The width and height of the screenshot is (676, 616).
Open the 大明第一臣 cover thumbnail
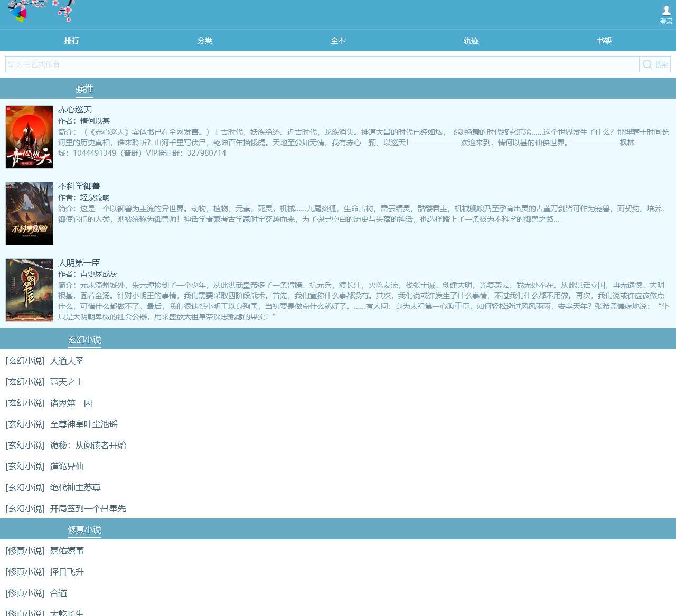(x=29, y=290)
